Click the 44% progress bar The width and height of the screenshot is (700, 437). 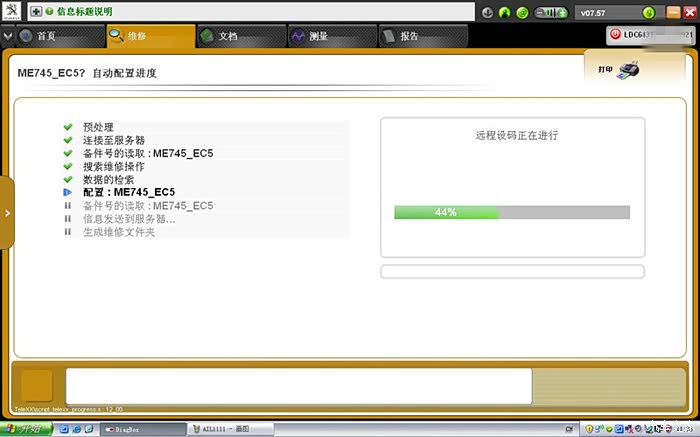pyautogui.click(x=512, y=212)
